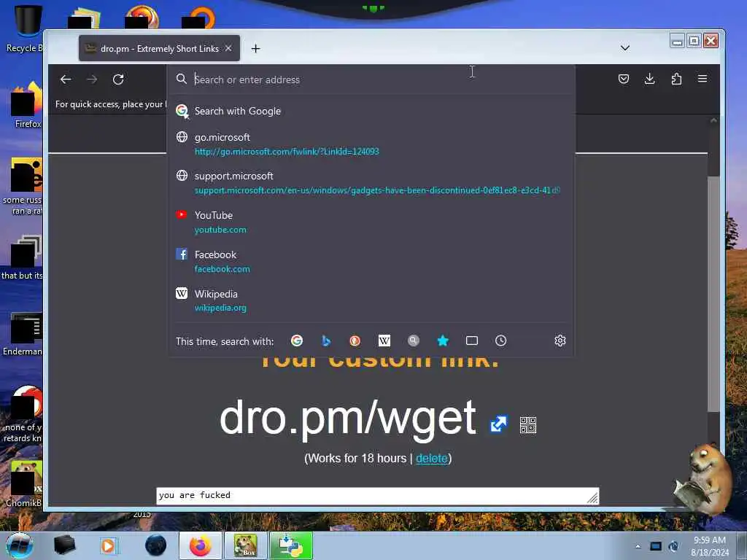Open the Firefox hamburger menu

703,79
